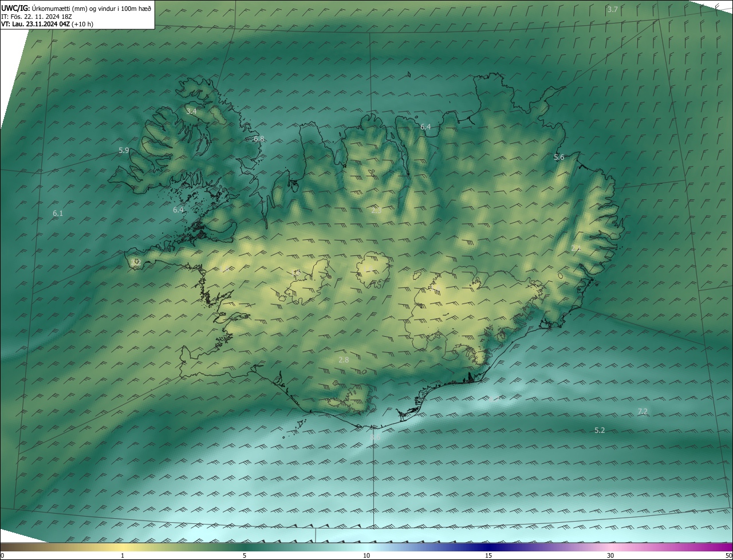Click the 2.8 value in southern Iceland
733x560 pixels.
[344, 360]
